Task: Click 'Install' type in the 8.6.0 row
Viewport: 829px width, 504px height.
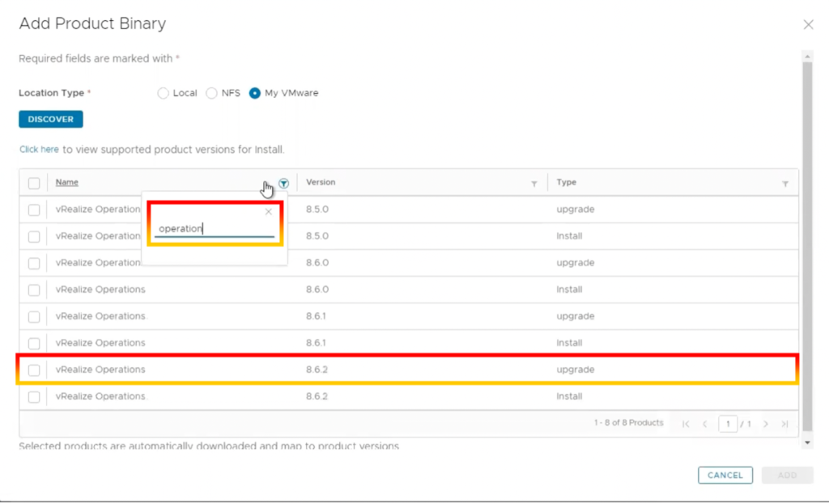Action: (569, 290)
